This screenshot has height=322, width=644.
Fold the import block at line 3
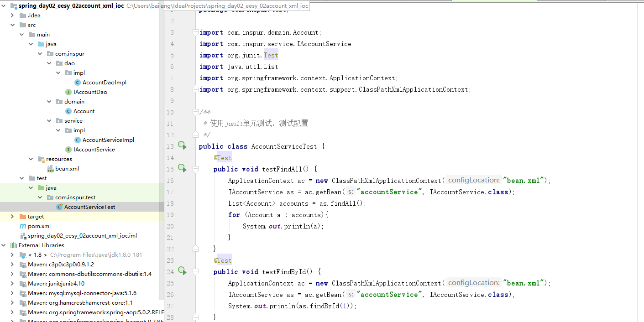(x=195, y=32)
